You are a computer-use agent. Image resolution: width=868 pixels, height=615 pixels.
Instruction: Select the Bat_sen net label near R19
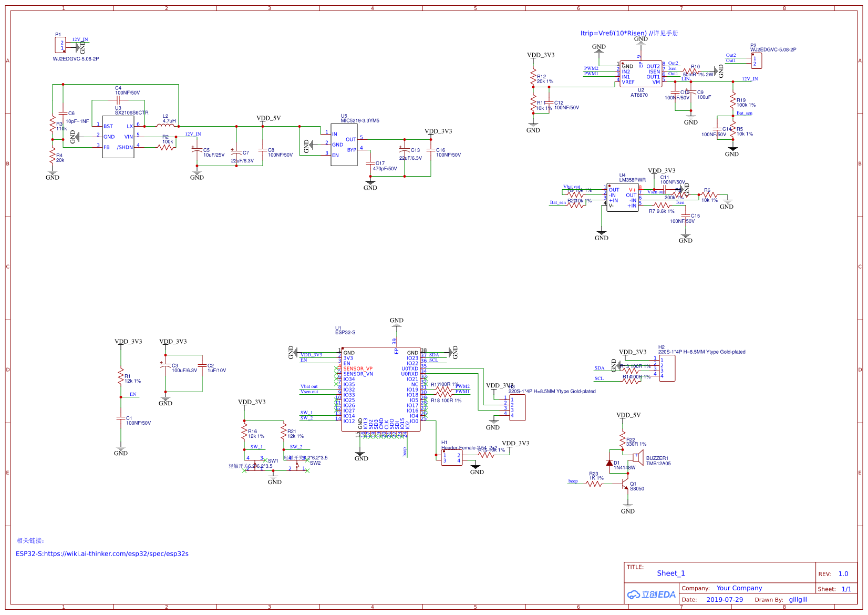(745, 113)
